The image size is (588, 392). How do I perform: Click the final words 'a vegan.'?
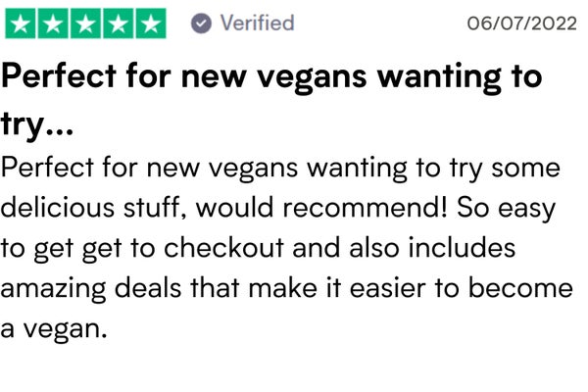click(54, 329)
